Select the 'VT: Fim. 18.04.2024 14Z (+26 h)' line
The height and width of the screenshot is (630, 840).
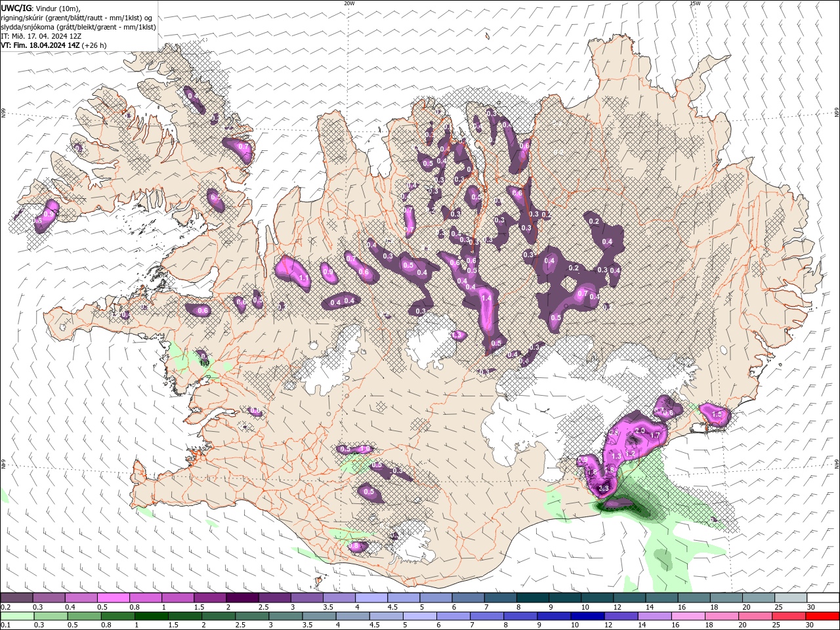coord(54,45)
